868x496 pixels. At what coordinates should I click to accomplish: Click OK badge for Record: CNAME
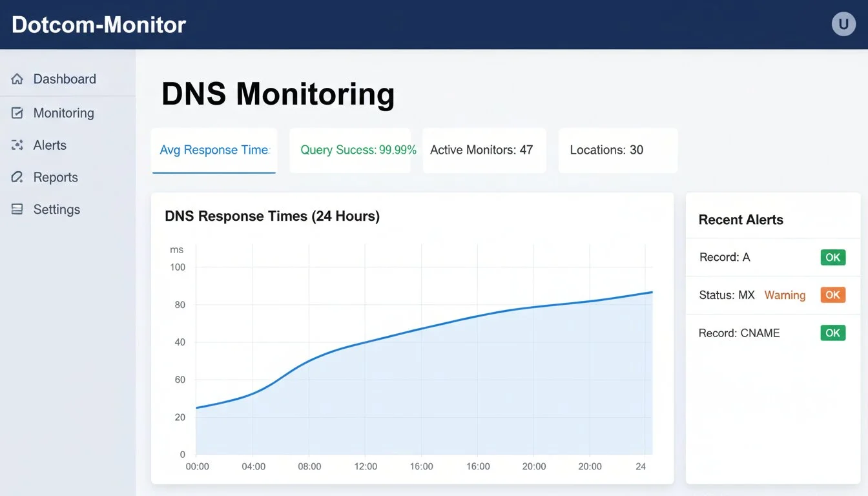pos(833,333)
